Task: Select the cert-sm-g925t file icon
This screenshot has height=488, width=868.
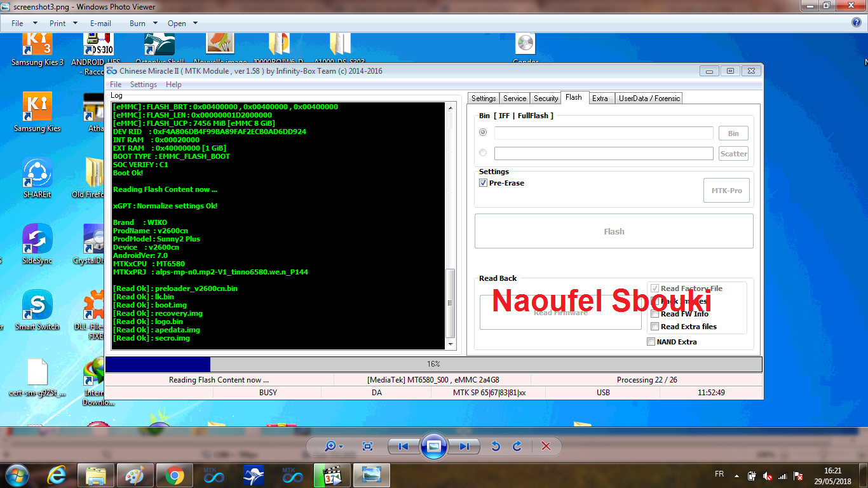Action: [x=37, y=377]
